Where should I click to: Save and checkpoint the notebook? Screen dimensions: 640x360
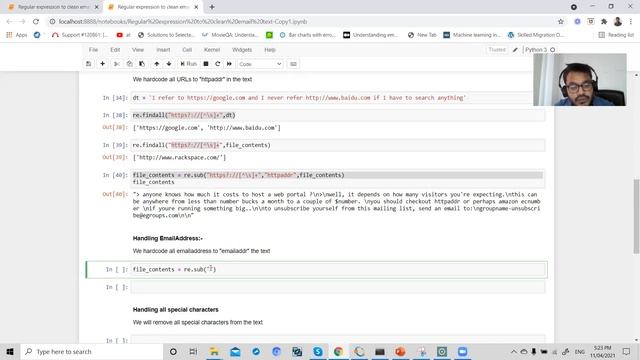89,64
